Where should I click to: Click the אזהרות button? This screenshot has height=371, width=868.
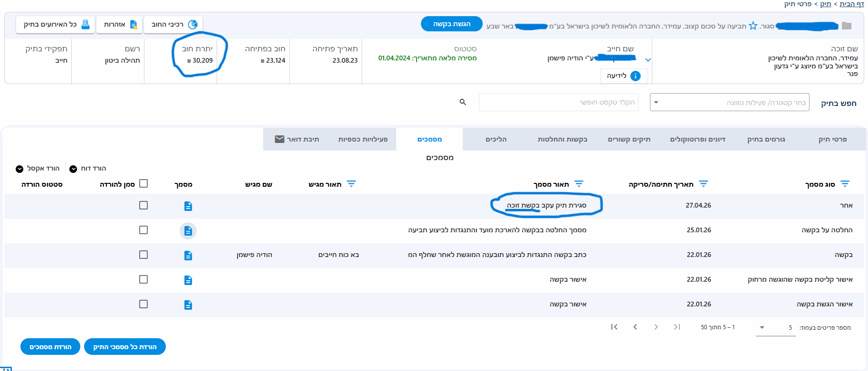(x=120, y=24)
